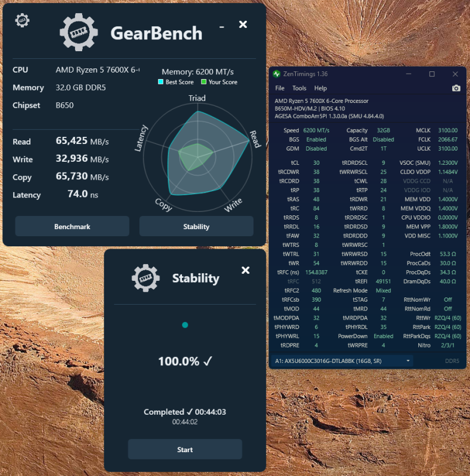The width and height of the screenshot is (470, 476).
Task: Select the Latency value 74.0 ns
Action: (83, 194)
